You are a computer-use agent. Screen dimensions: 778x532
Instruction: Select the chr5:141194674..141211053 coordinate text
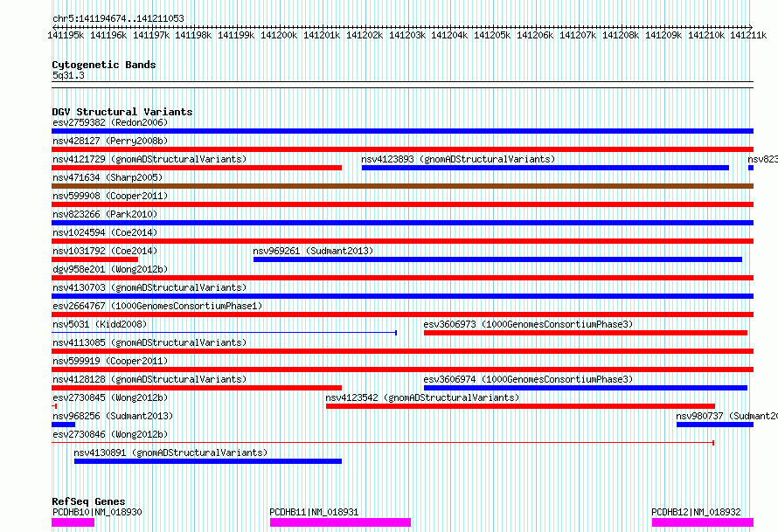tap(118, 18)
